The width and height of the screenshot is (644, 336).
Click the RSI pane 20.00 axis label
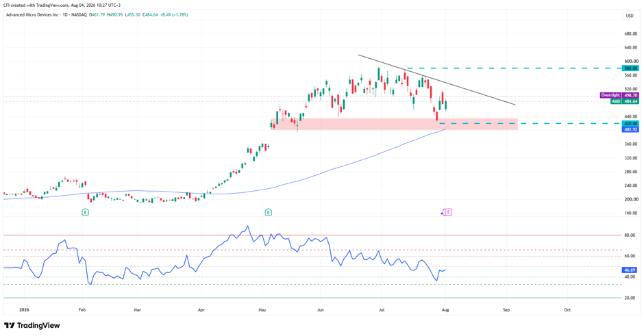tap(630, 298)
